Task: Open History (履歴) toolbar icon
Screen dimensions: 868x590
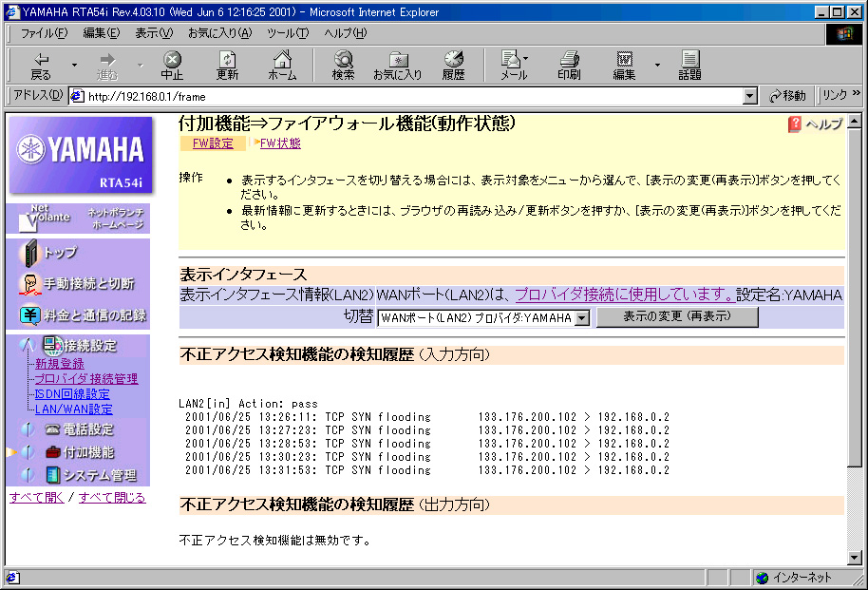Action: (x=453, y=65)
